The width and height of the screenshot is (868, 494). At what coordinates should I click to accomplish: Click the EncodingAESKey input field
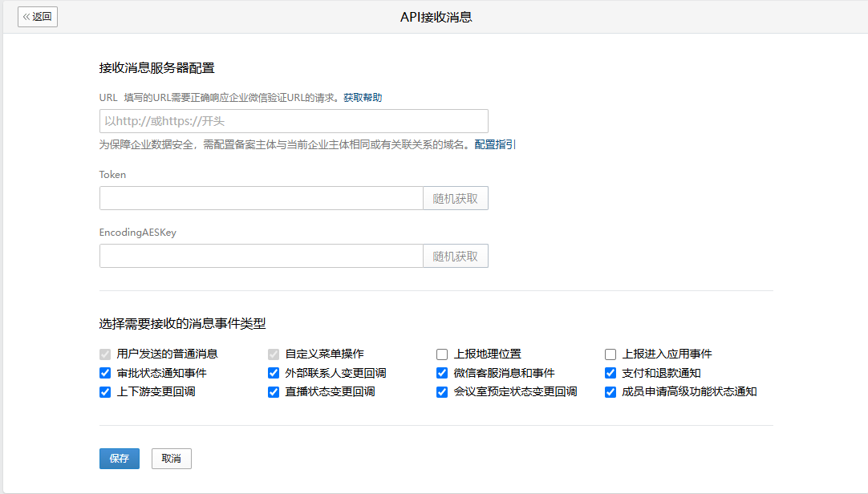click(262, 256)
